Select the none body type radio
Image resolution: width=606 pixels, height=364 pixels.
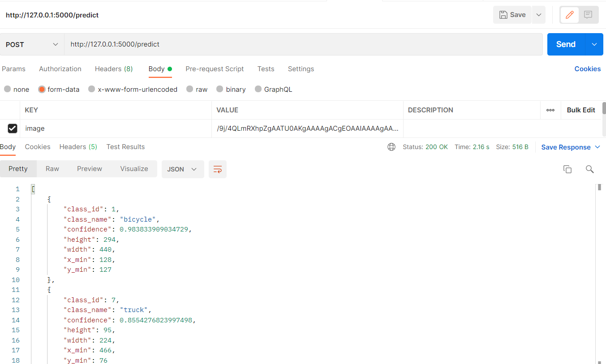pyautogui.click(x=7, y=89)
